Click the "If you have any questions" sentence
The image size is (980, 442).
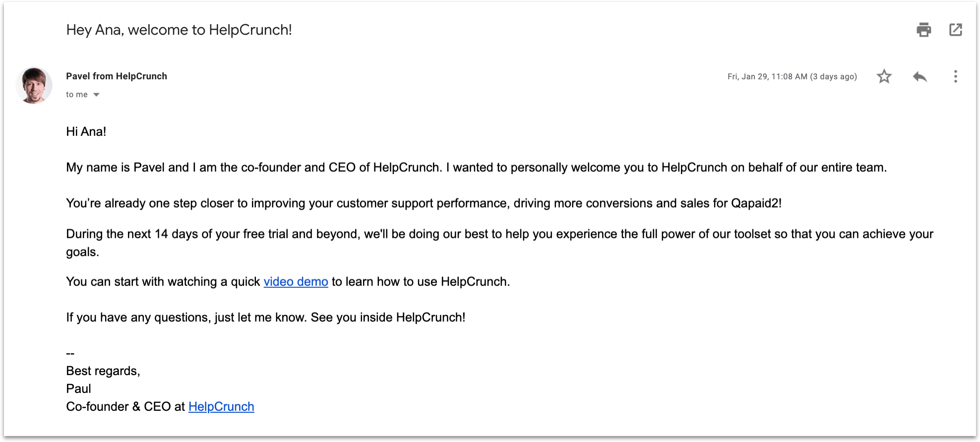(x=266, y=317)
